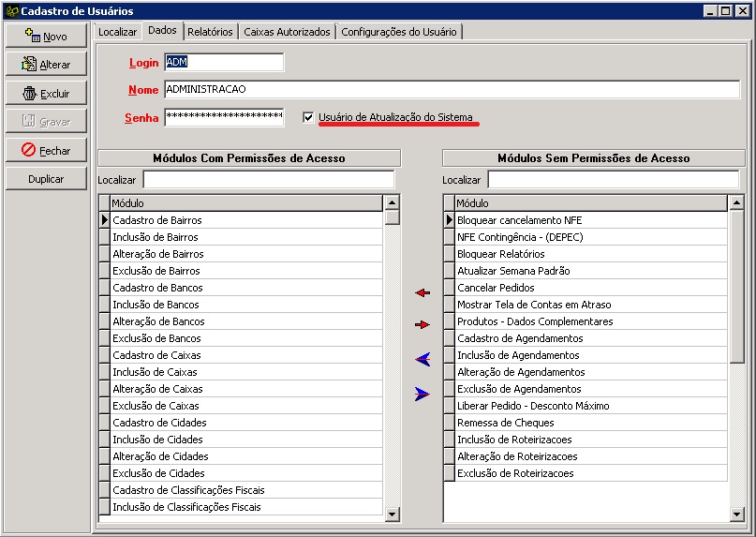This screenshot has height=537, width=756.
Task: Switch to the Localizar tab
Action: coord(117,32)
